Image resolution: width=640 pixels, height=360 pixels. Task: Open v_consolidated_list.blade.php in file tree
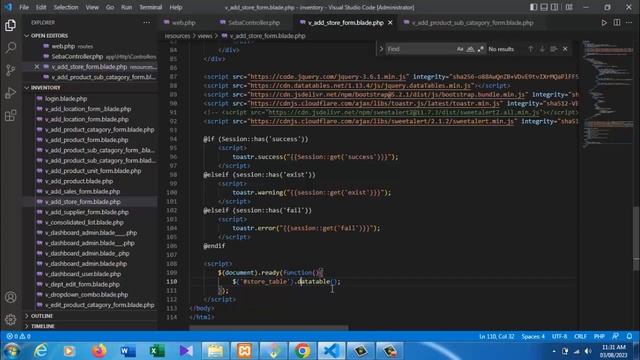click(84, 222)
